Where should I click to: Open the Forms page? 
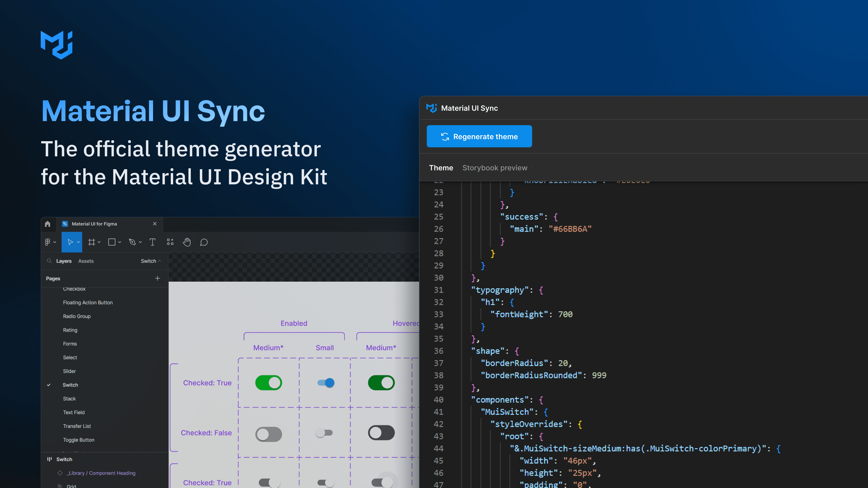click(x=70, y=344)
